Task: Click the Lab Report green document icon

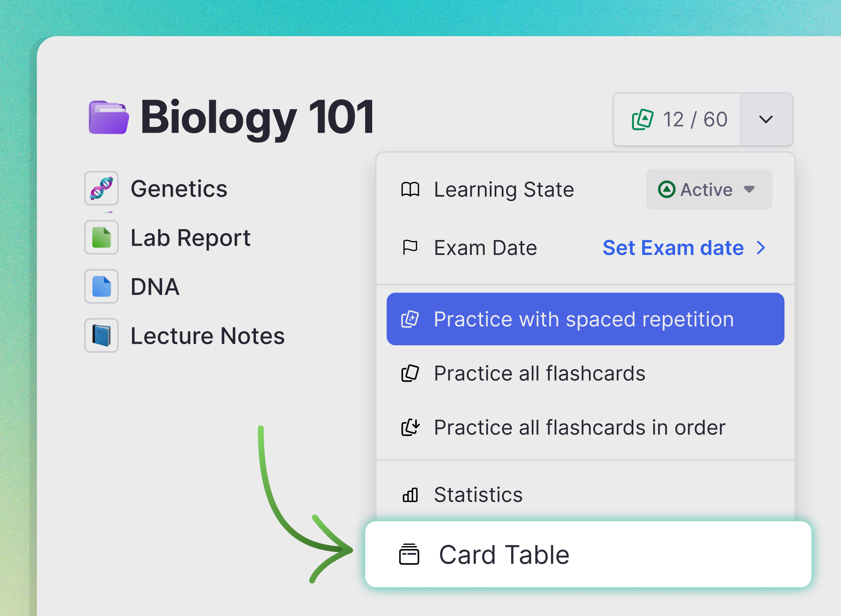Action: coord(101,238)
